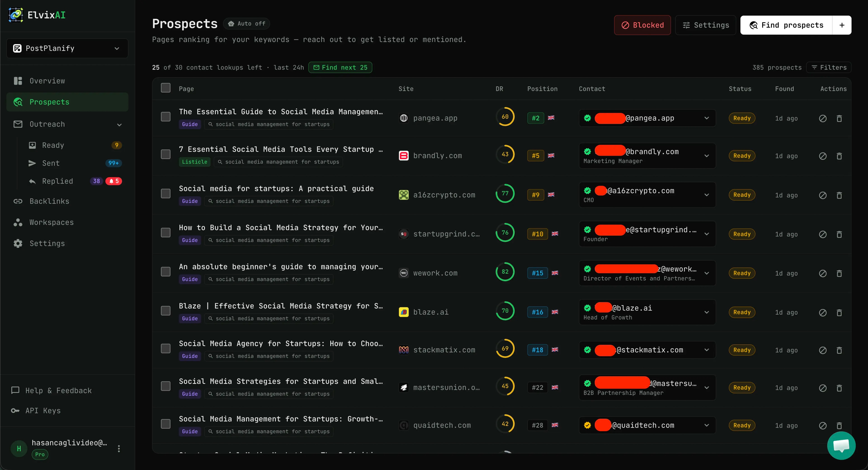Click the ElvixAI logo icon
868x470 pixels.
pyautogui.click(x=16, y=15)
